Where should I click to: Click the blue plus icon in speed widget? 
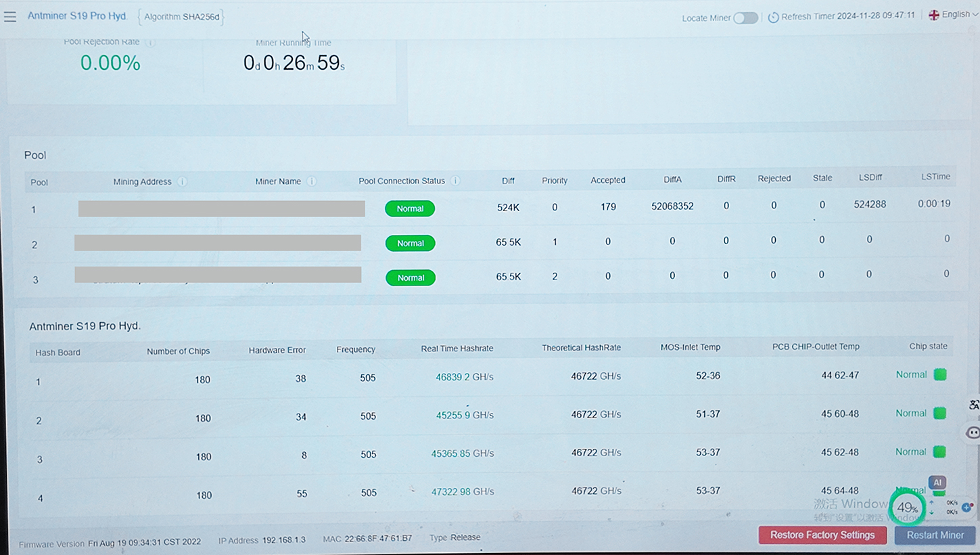(x=966, y=507)
